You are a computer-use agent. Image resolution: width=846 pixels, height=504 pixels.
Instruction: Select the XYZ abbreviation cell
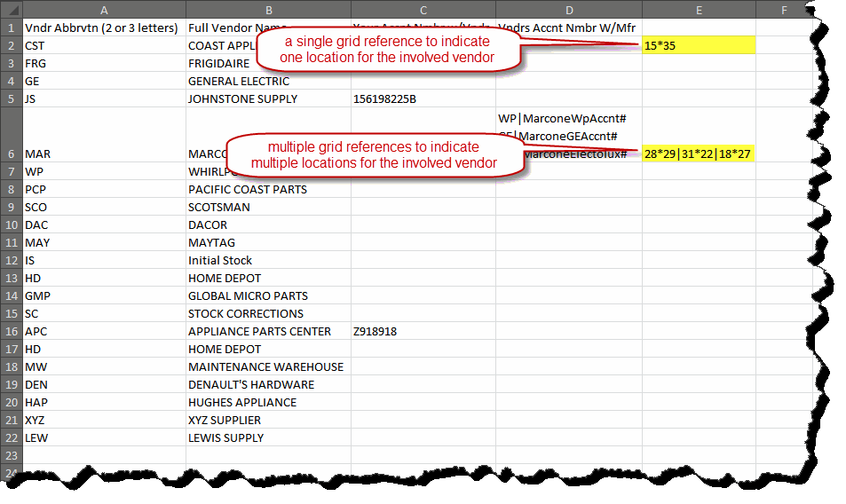click(x=104, y=420)
